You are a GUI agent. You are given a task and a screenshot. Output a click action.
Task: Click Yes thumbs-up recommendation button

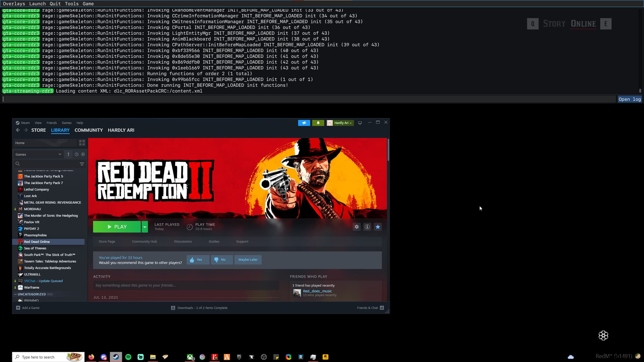click(x=198, y=260)
